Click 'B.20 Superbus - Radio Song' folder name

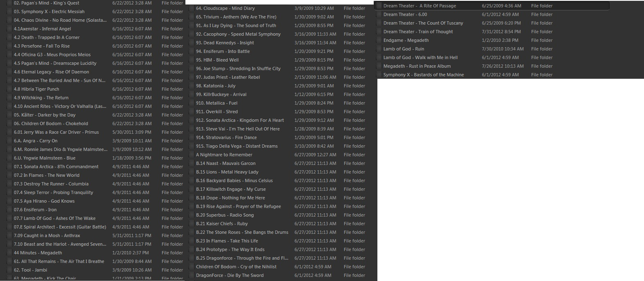225,215
